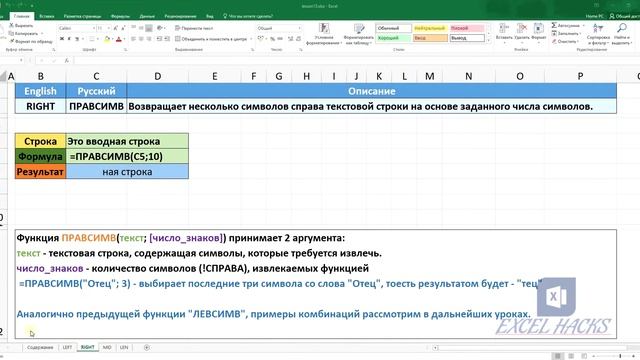This screenshot has width=640, height=360.
Task: Click the red font color icon
Action: tap(119, 39)
